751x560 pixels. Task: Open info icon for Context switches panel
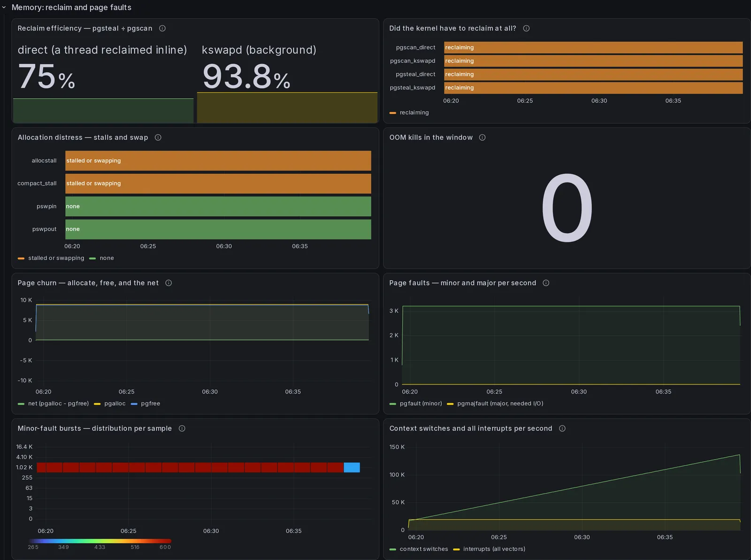(562, 428)
